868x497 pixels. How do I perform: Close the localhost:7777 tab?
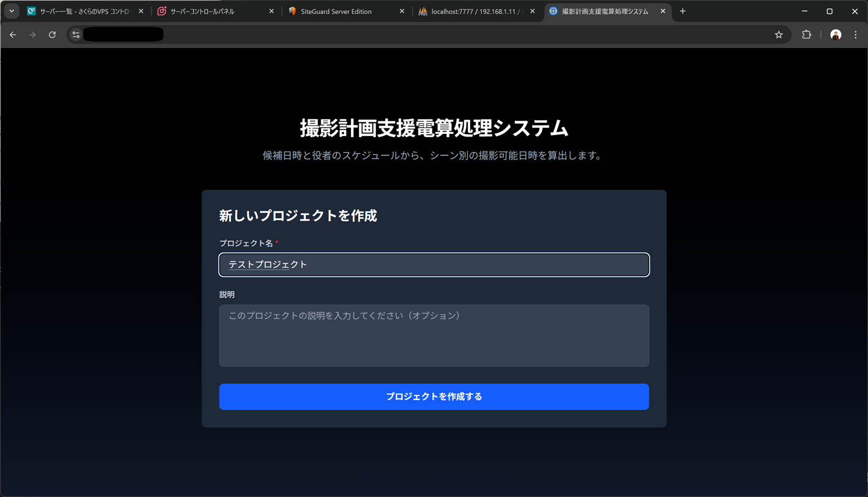click(x=532, y=11)
